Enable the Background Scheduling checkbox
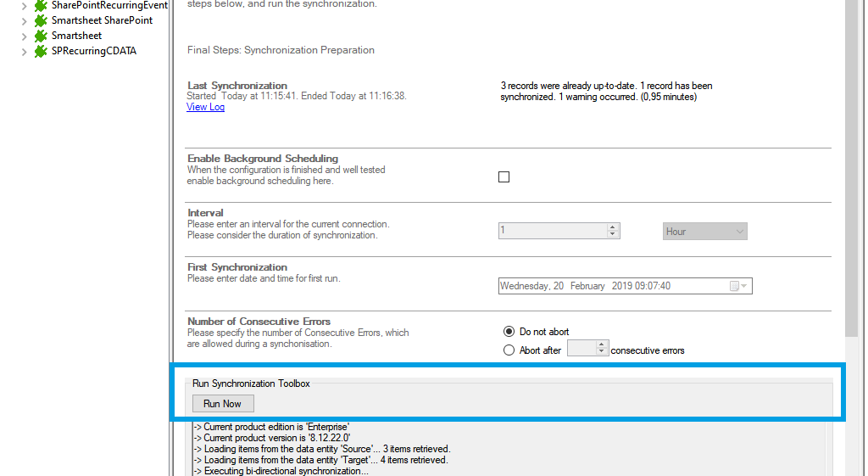868x476 pixels. (x=504, y=176)
